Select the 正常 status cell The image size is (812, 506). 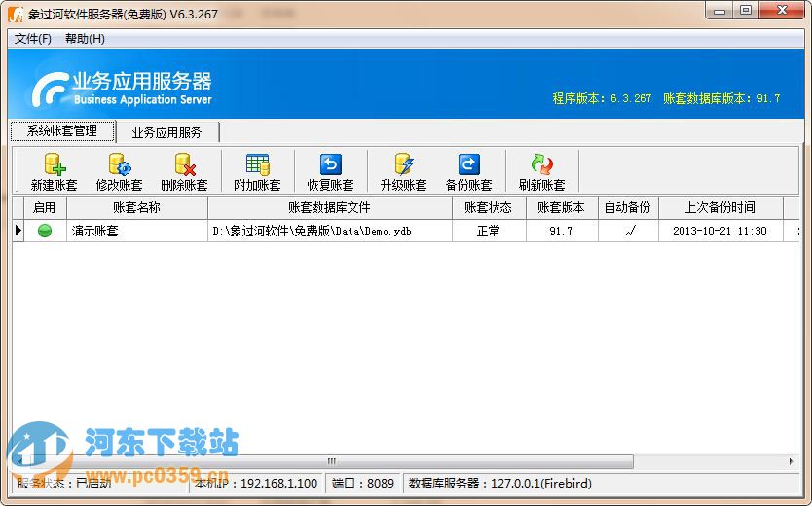coord(489,231)
